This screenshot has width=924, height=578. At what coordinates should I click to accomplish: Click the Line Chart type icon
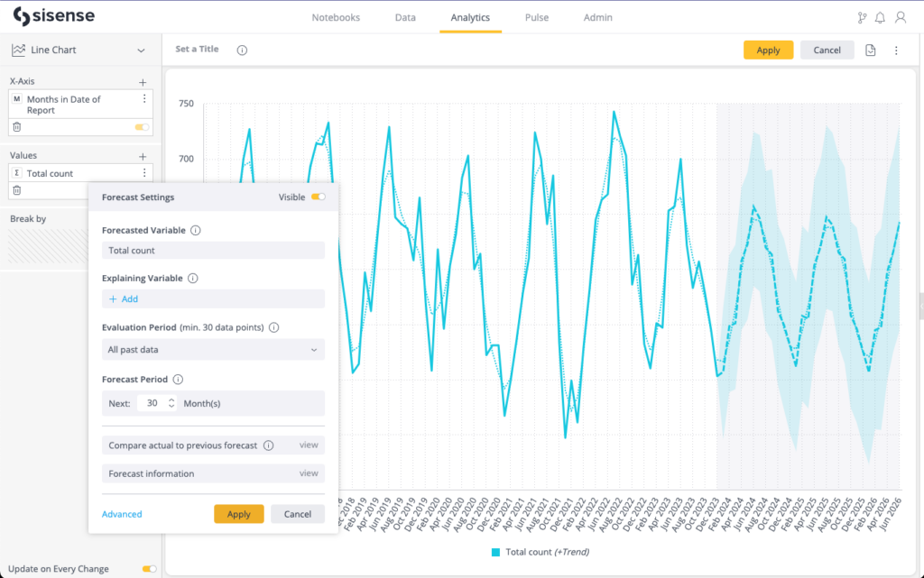(18, 50)
